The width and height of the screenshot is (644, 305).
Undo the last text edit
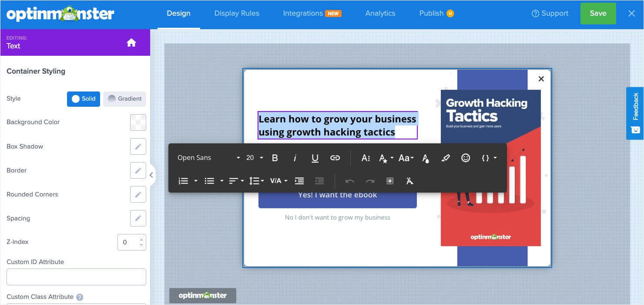click(x=349, y=180)
